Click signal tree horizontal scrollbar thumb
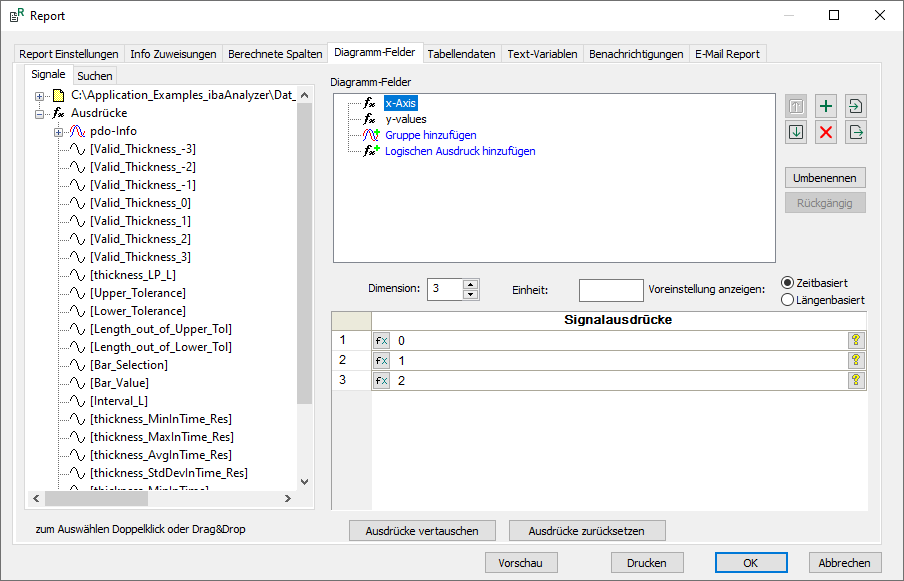The width and height of the screenshot is (904, 581). (x=96, y=499)
